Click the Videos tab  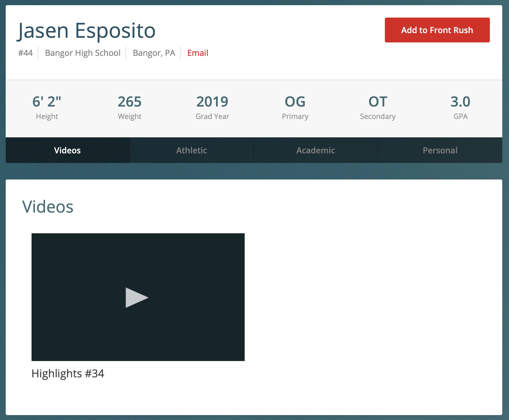click(x=67, y=150)
